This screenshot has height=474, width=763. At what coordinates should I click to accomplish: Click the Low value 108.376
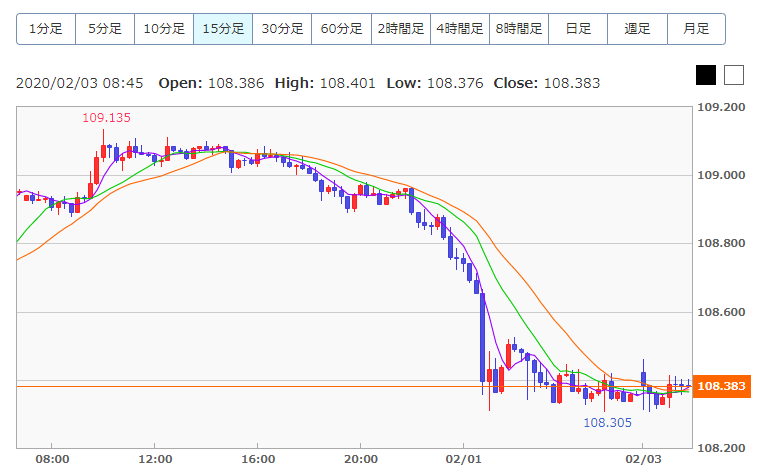pyautogui.click(x=455, y=83)
